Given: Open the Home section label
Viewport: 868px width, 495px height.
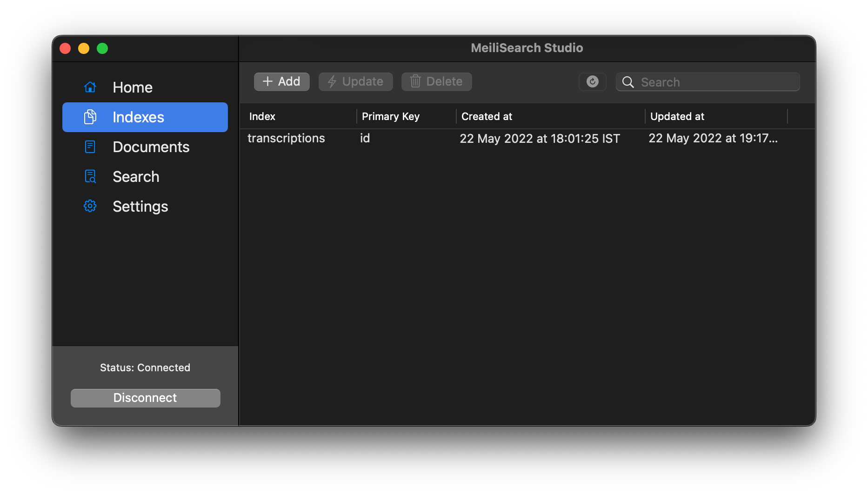Looking at the screenshot, I should pos(133,87).
